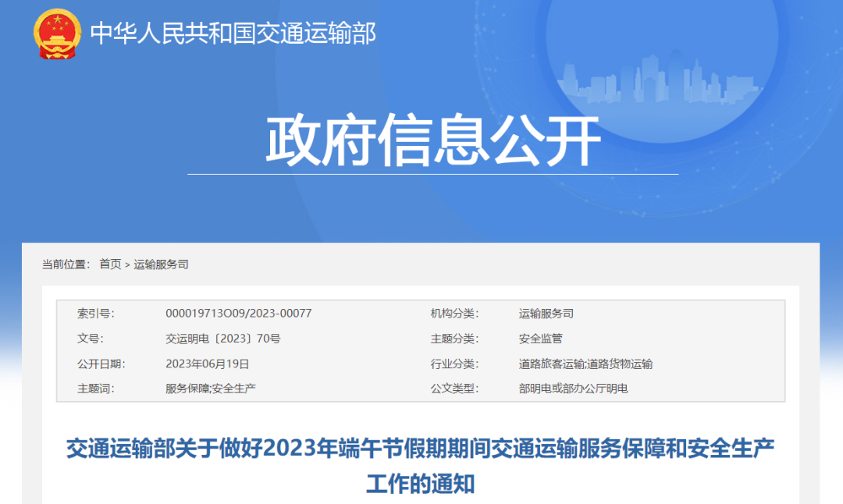Click the 机构分类 label

[454, 314]
